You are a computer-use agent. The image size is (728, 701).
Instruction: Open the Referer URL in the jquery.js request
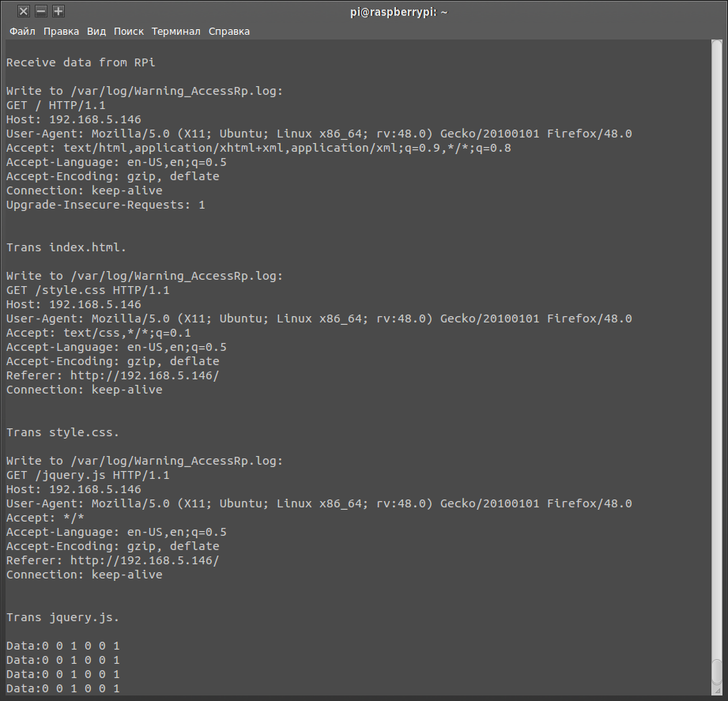[145, 560]
